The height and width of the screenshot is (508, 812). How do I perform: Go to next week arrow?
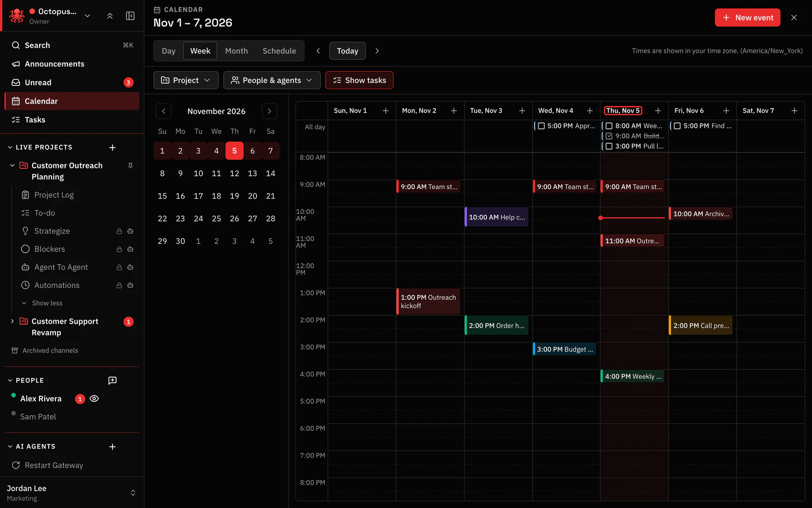377,51
